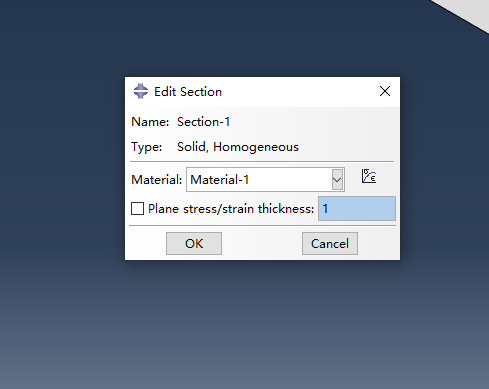
Task: Click the 'Plane stress/strain thickness' label text
Action: 231,209
